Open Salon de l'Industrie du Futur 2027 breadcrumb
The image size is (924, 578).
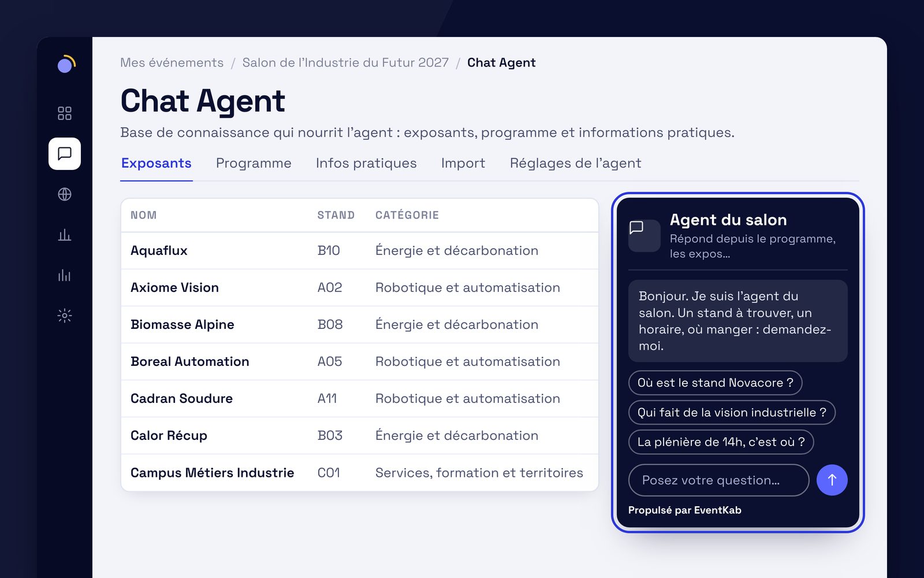tap(345, 62)
